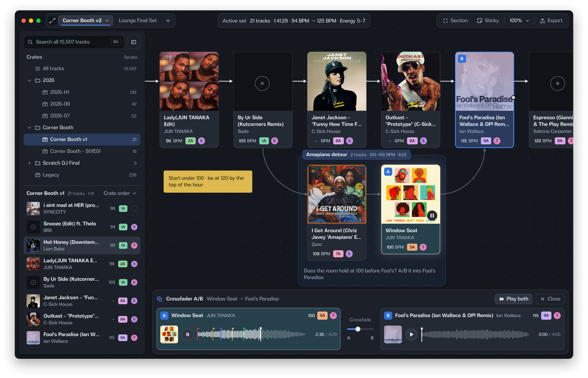588x378 pixels.
Task: Expand the Scratch DJ Final folder
Action: [x=30, y=163]
